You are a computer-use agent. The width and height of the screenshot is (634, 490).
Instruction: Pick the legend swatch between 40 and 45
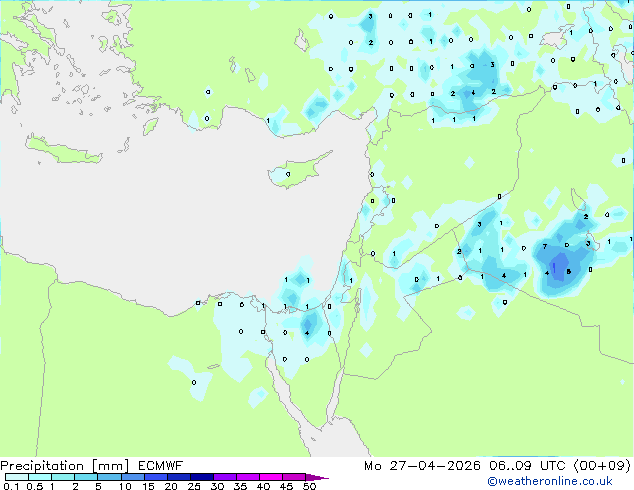coord(271,477)
